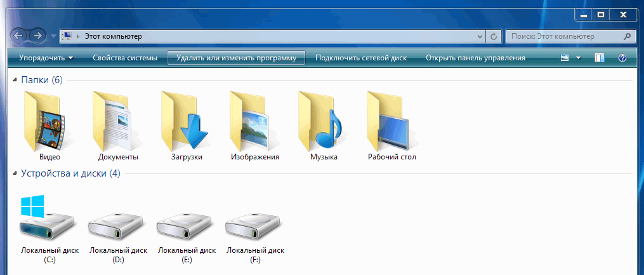The image size is (644, 275).
Task: Show the preview pane
Action: [599, 58]
